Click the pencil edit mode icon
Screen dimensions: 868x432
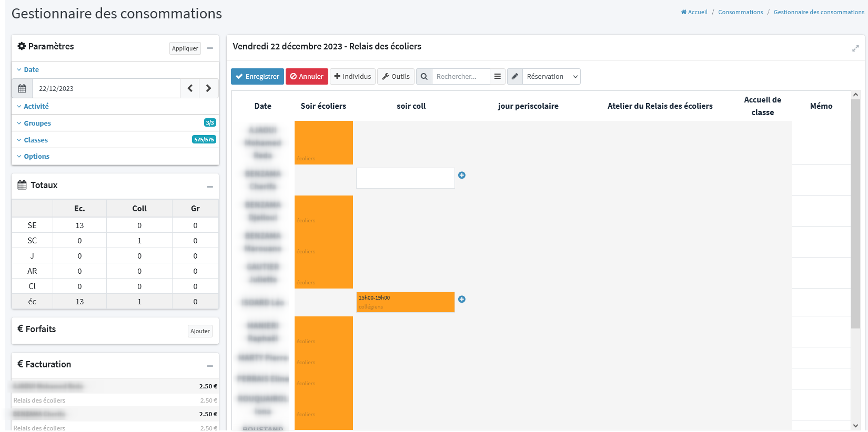(515, 77)
